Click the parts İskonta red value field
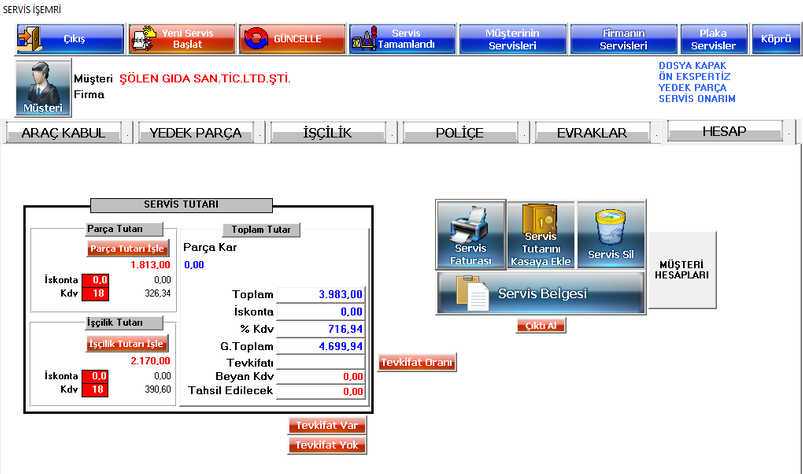This screenshot has width=803, height=474. (x=95, y=280)
